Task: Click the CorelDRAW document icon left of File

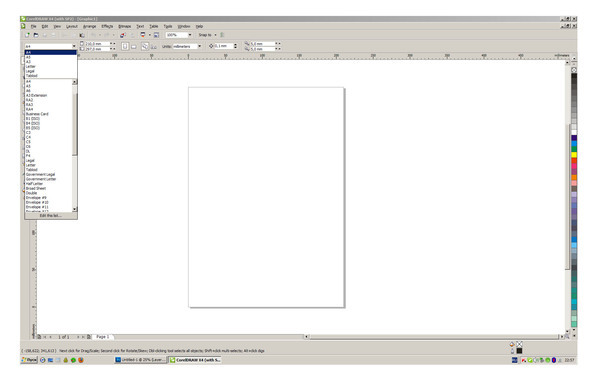Action: (x=23, y=26)
